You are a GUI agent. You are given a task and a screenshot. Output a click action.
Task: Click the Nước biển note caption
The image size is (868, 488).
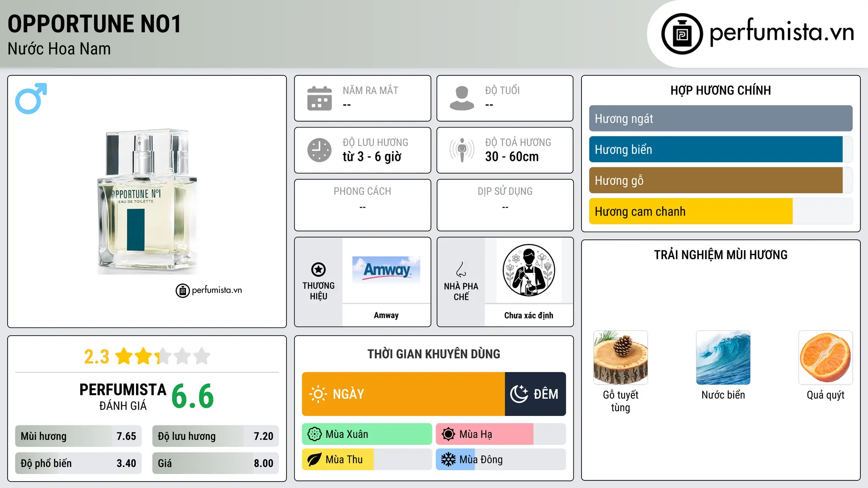pos(723,395)
